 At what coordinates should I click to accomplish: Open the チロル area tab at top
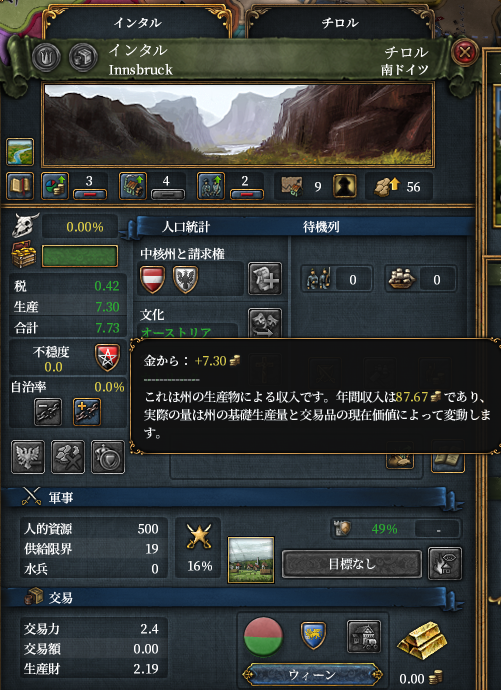point(339,22)
